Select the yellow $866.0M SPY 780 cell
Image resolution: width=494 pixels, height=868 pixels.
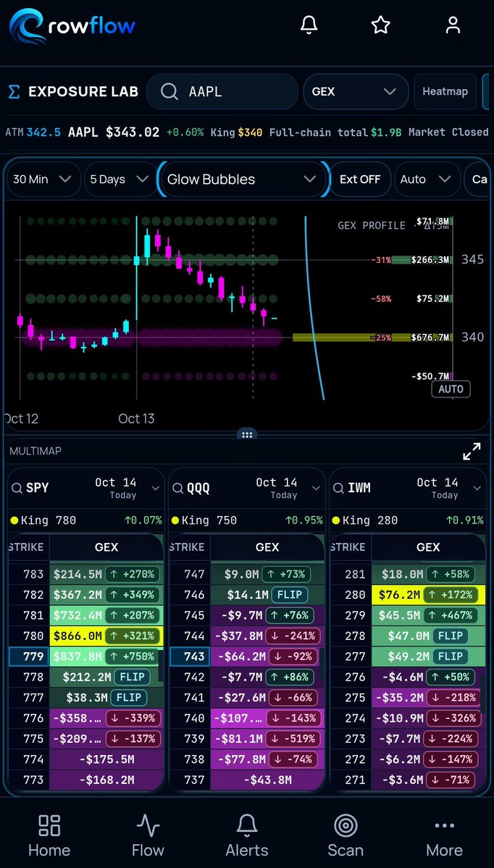pyautogui.click(x=106, y=636)
